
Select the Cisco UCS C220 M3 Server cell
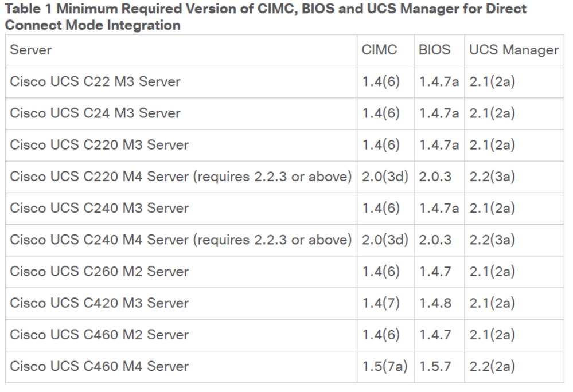99,145
